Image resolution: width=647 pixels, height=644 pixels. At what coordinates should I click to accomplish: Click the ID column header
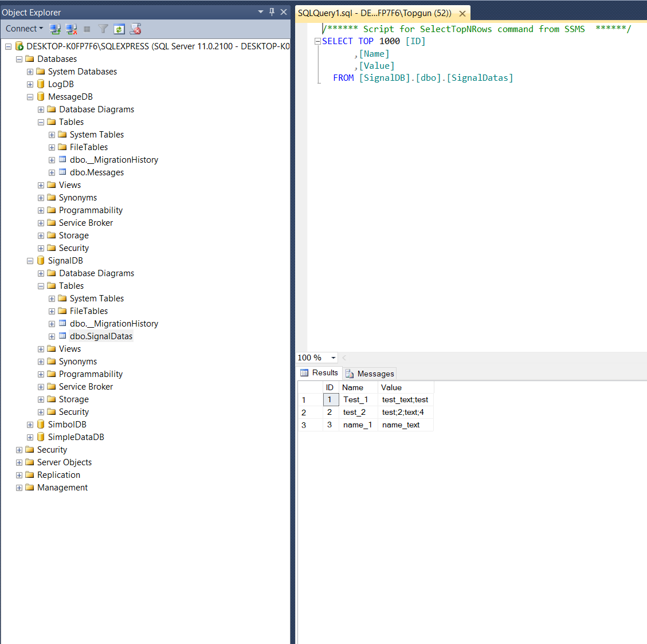coord(330,387)
